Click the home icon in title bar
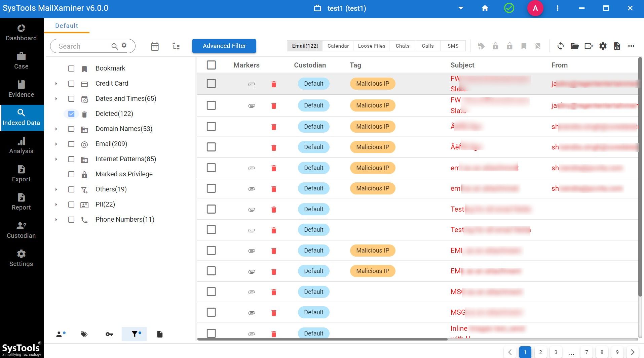This screenshot has width=644, height=358. click(485, 8)
